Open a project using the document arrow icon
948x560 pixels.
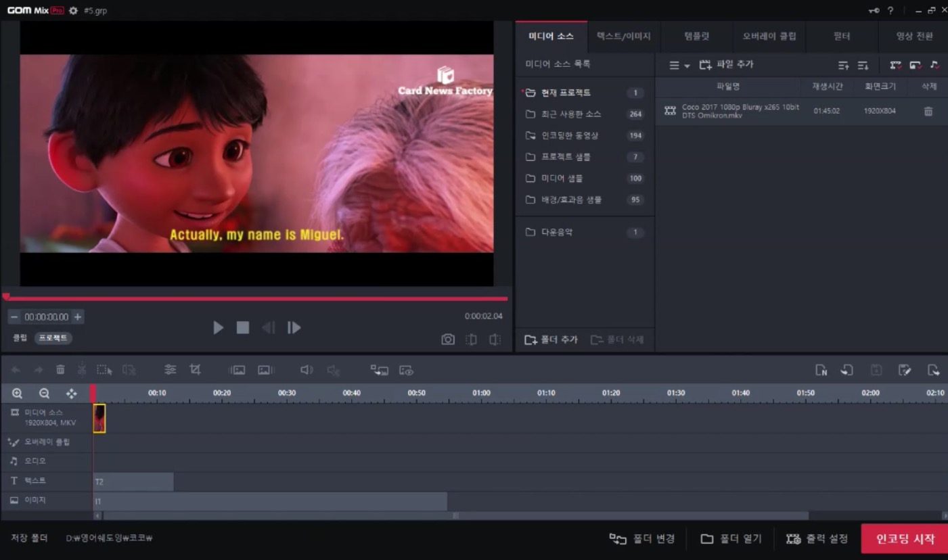847,370
